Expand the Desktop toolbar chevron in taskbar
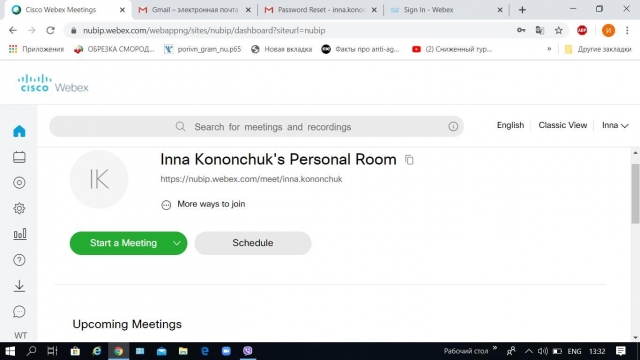 [495, 349]
